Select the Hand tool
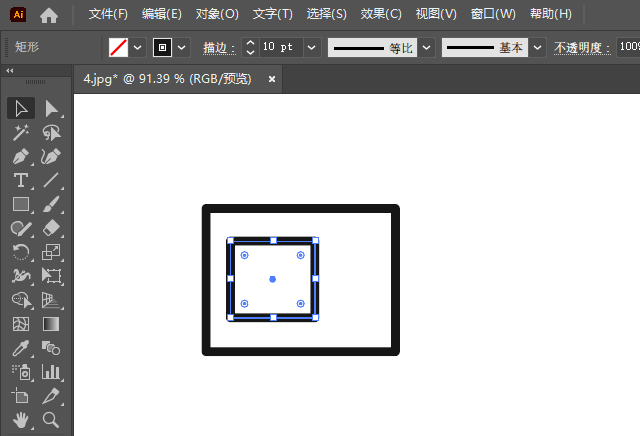 21,420
